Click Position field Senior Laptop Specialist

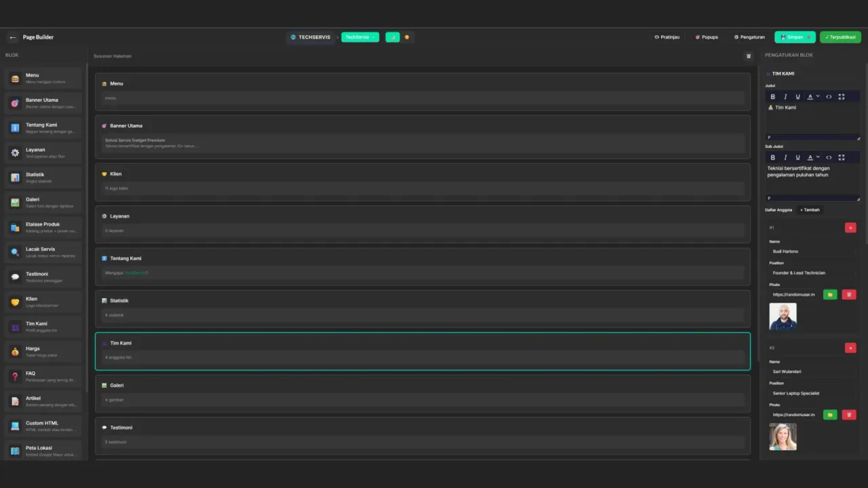(812, 393)
